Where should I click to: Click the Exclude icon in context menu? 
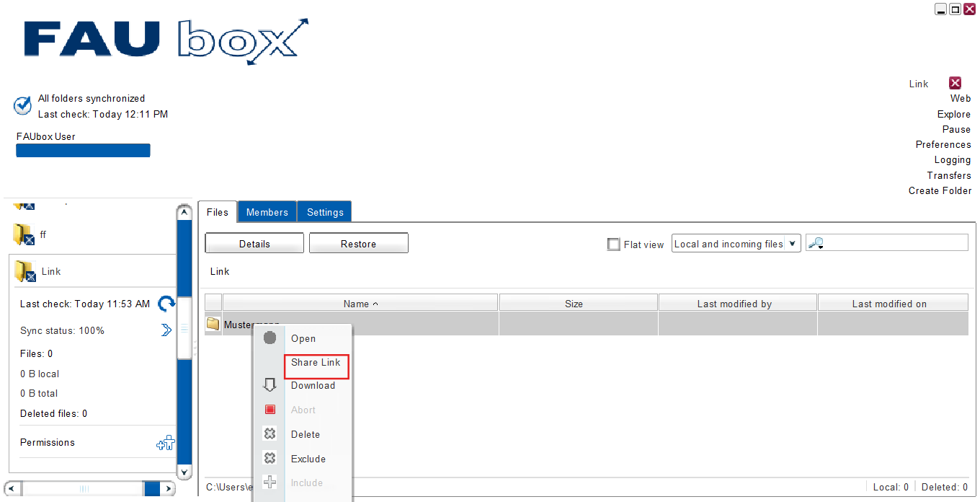[x=270, y=458]
